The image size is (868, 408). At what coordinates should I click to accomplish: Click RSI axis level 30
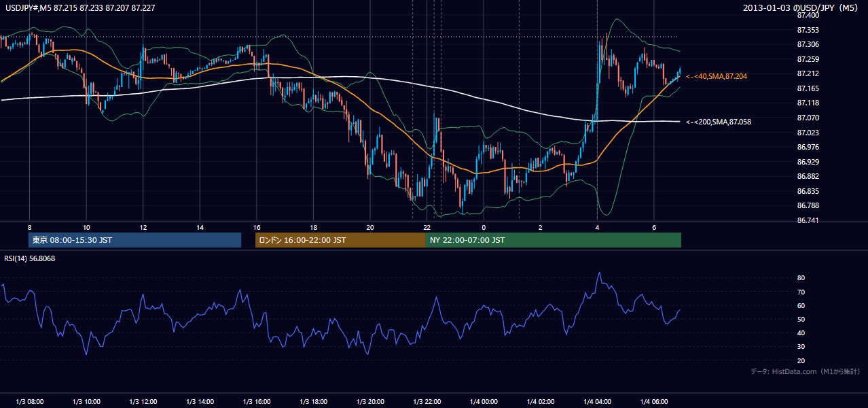(801, 347)
